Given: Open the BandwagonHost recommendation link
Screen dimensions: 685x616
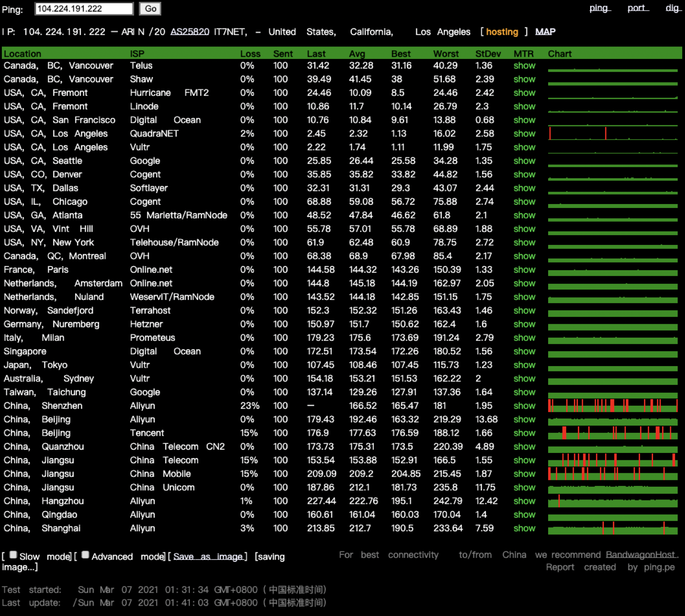Looking at the screenshot, I should click(641, 555).
